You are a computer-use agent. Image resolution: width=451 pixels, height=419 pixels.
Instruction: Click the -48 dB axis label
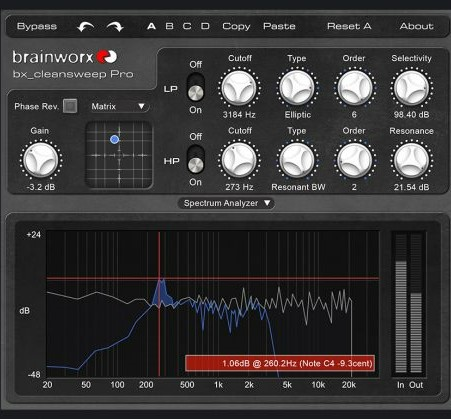tap(34, 375)
